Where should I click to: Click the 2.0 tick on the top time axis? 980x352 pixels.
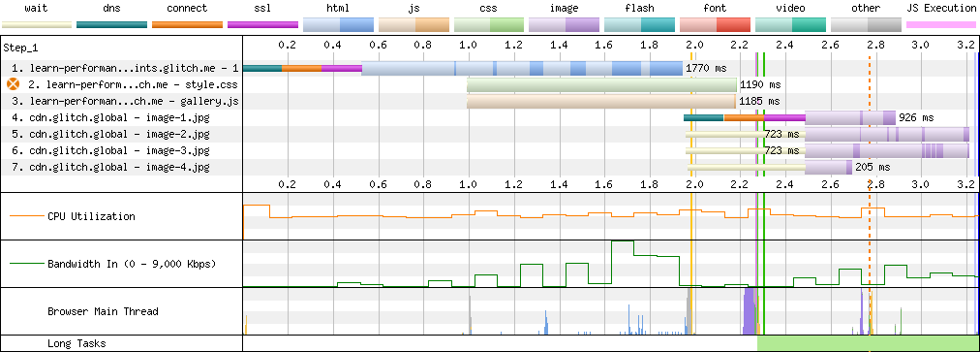click(x=694, y=45)
